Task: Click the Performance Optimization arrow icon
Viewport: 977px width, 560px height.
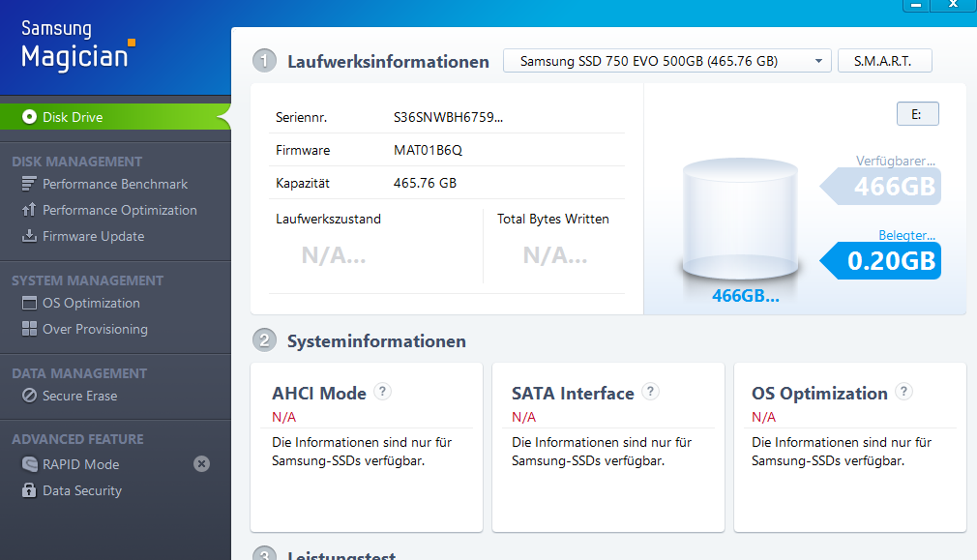Action: click(29, 210)
